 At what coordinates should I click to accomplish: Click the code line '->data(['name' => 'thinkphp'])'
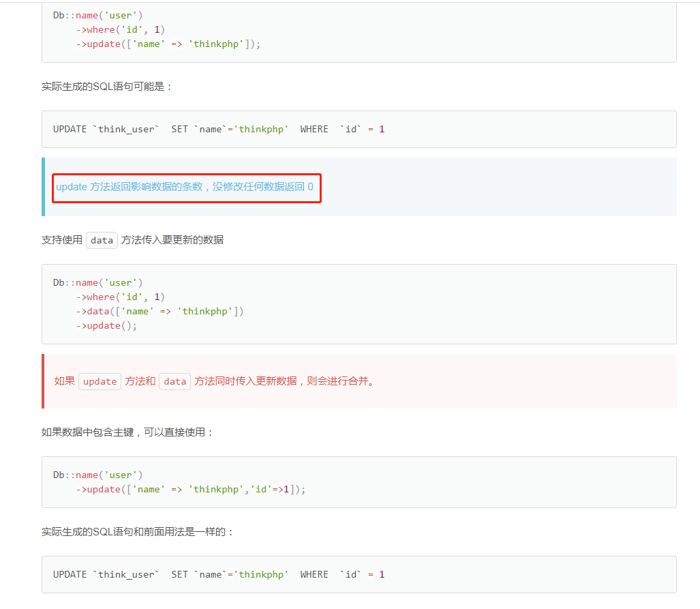(159, 312)
